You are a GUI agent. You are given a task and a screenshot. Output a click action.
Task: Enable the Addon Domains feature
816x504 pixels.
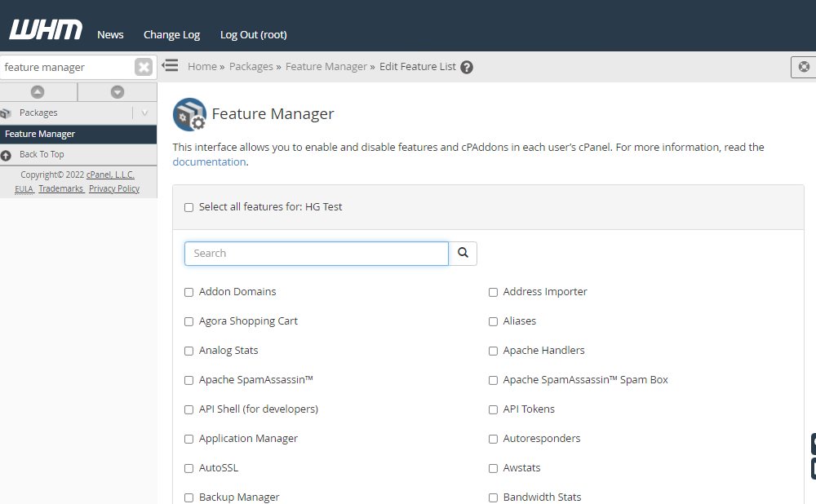(x=188, y=291)
